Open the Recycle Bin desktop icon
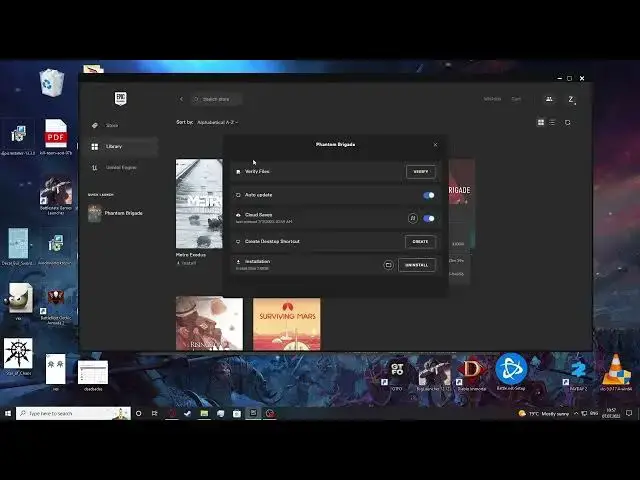 52,83
